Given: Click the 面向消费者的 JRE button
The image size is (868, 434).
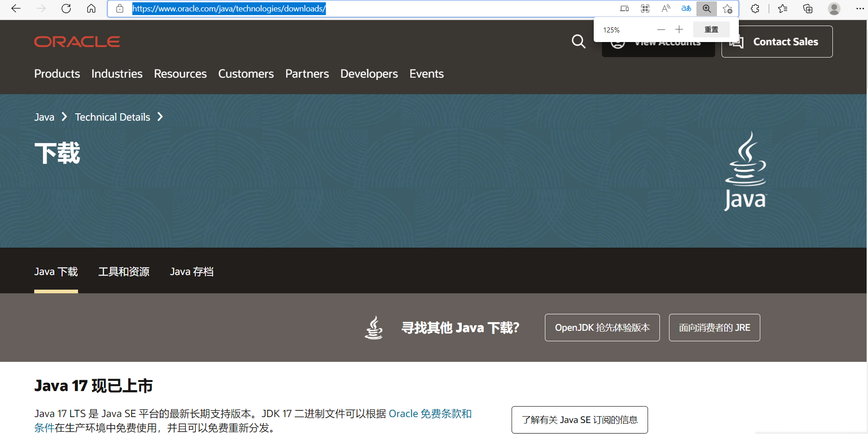Looking at the screenshot, I should click(715, 328).
